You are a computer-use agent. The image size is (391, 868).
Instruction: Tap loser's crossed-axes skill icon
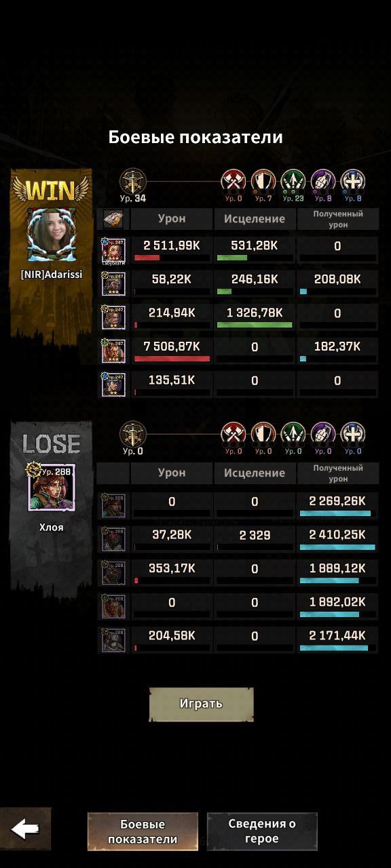point(234,435)
